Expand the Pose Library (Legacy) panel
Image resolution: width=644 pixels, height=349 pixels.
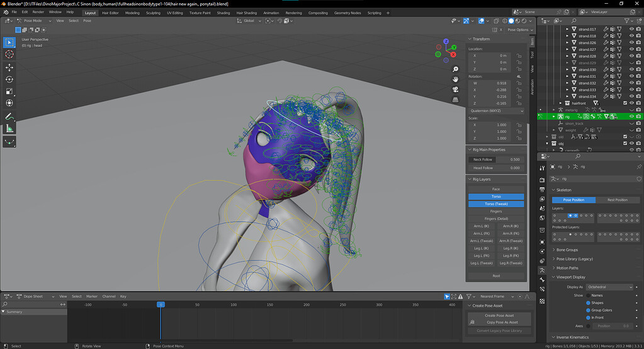574,259
